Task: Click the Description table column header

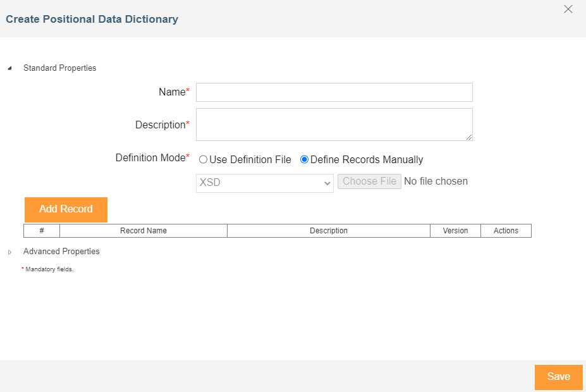Action: 328,231
